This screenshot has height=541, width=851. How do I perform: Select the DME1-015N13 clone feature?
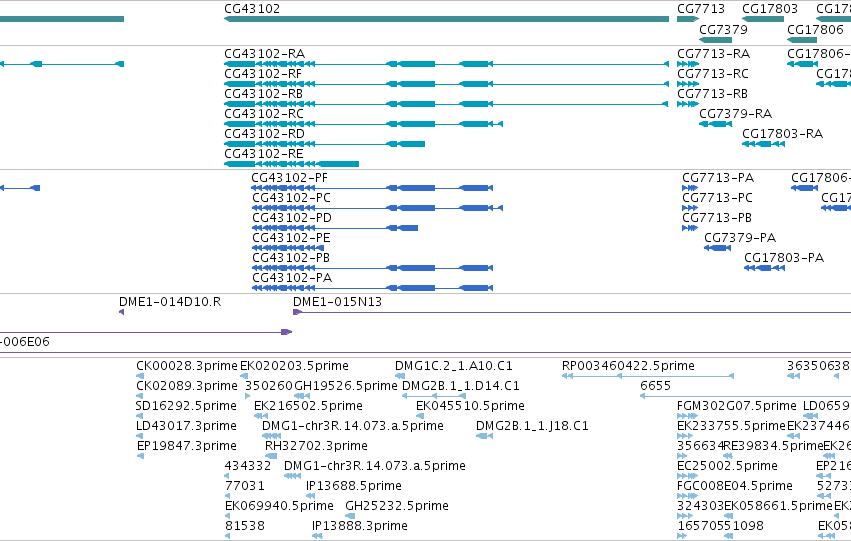point(572,312)
